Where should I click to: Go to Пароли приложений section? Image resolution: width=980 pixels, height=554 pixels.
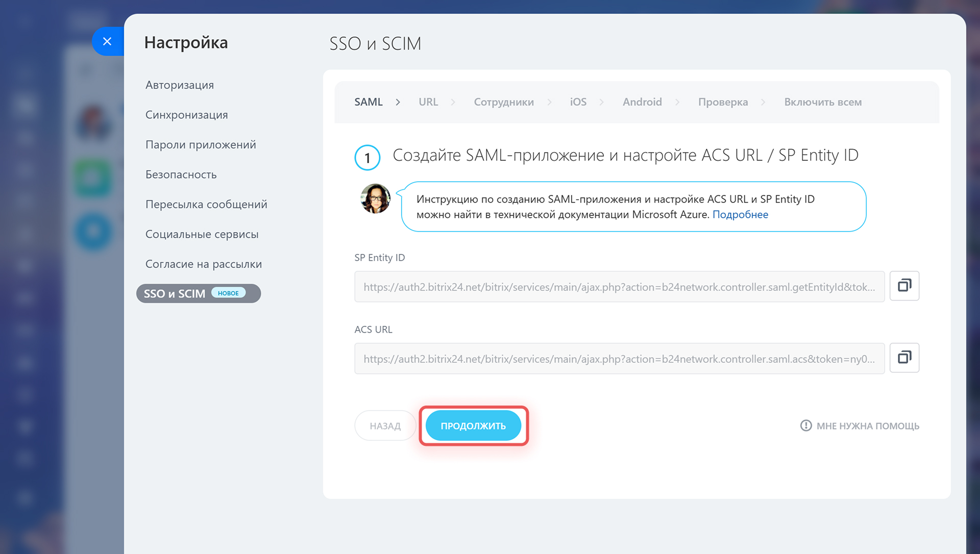pos(201,144)
